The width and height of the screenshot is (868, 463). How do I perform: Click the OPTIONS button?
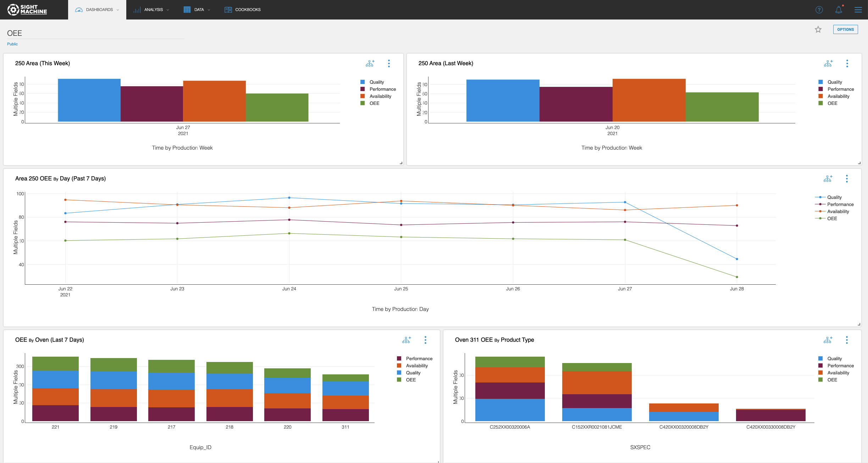click(x=845, y=29)
